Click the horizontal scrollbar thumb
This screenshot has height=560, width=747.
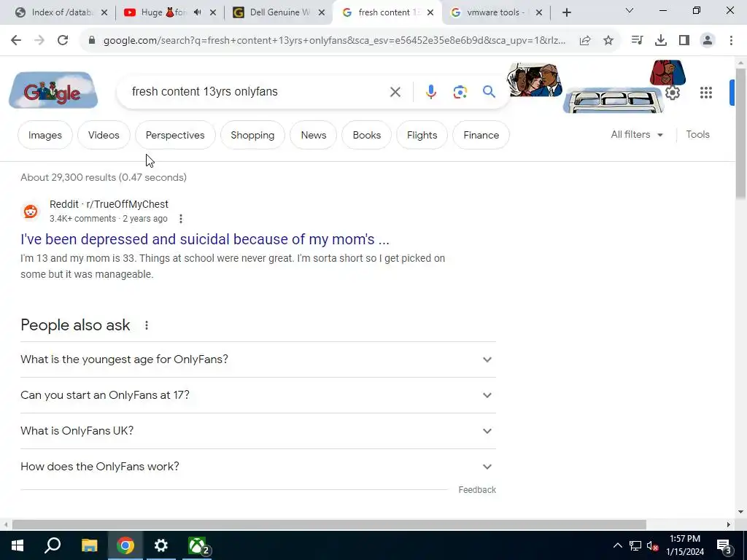(329, 525)
